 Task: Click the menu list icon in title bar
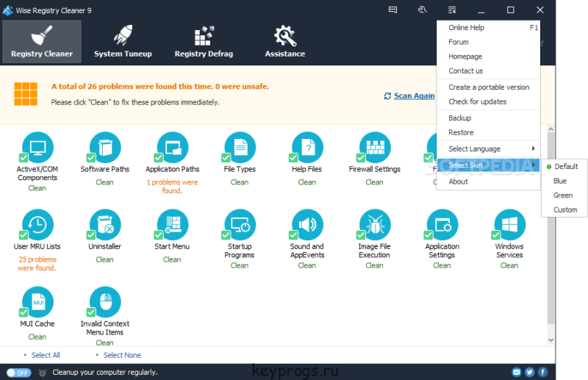pyautogui.click(x=452, y=10)
